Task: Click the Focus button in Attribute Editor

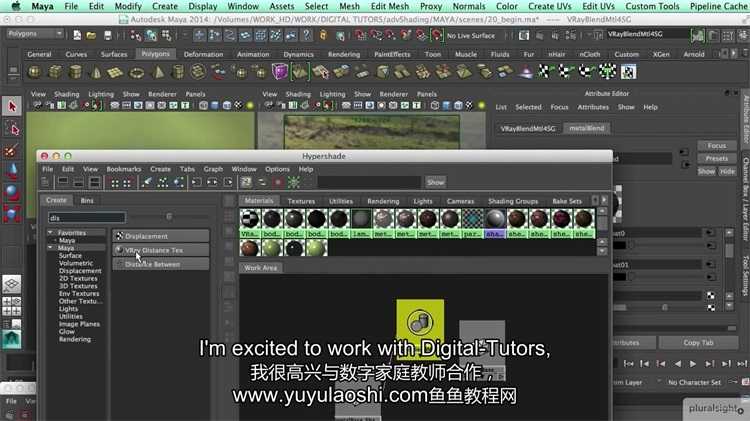Action: coord(717,145)
